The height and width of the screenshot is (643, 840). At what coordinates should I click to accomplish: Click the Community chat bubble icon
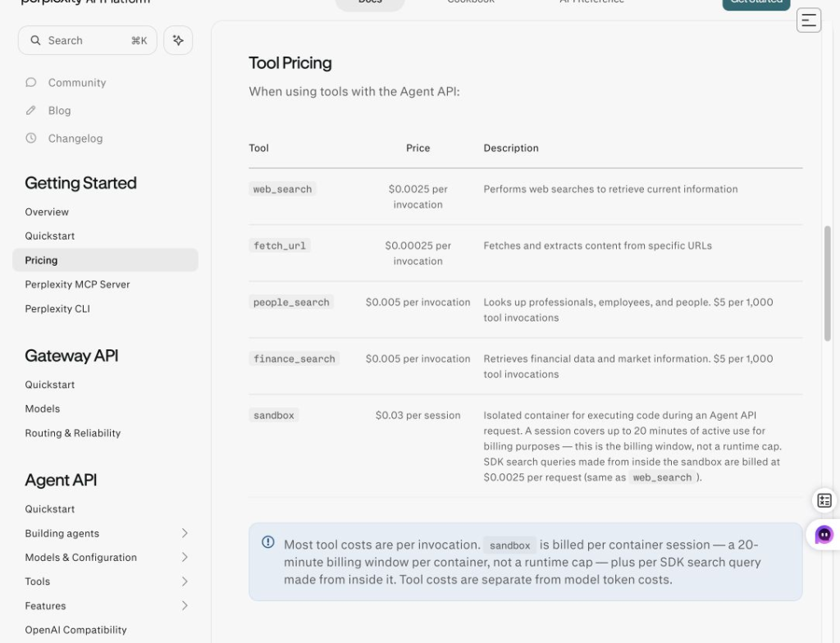(x=31, y=82)
